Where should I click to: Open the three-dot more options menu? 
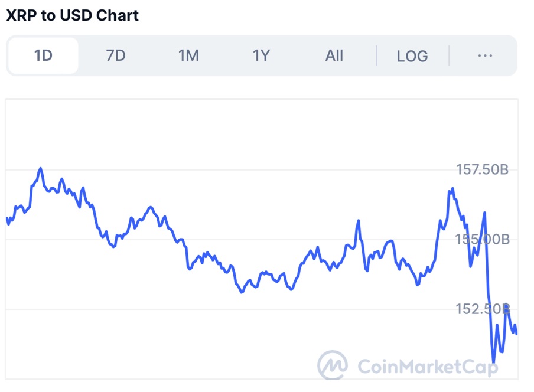click(x=485, y=55)
